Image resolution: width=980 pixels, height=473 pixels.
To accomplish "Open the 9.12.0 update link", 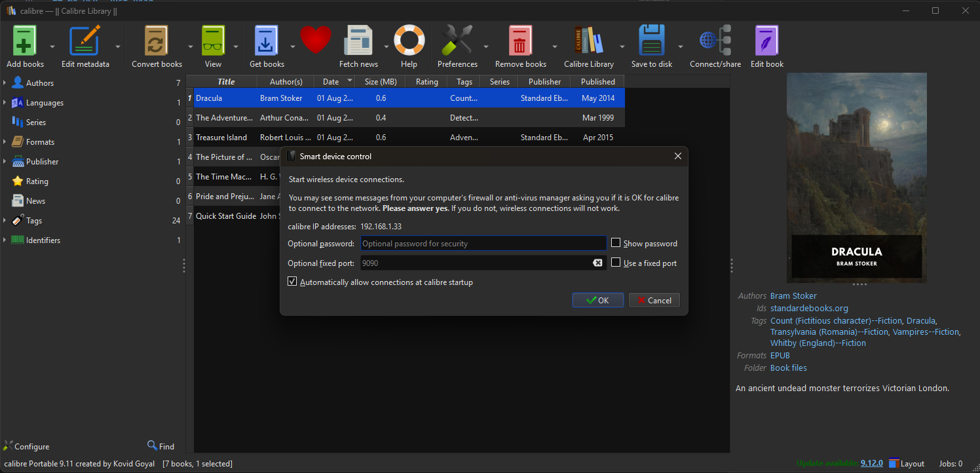I will 871,463.
